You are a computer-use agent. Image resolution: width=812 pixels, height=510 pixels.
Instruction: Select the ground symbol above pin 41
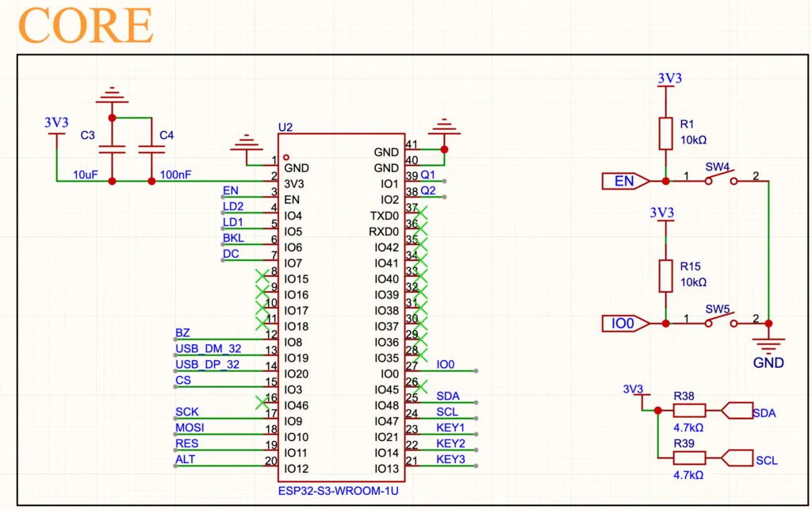pos(444,128)
